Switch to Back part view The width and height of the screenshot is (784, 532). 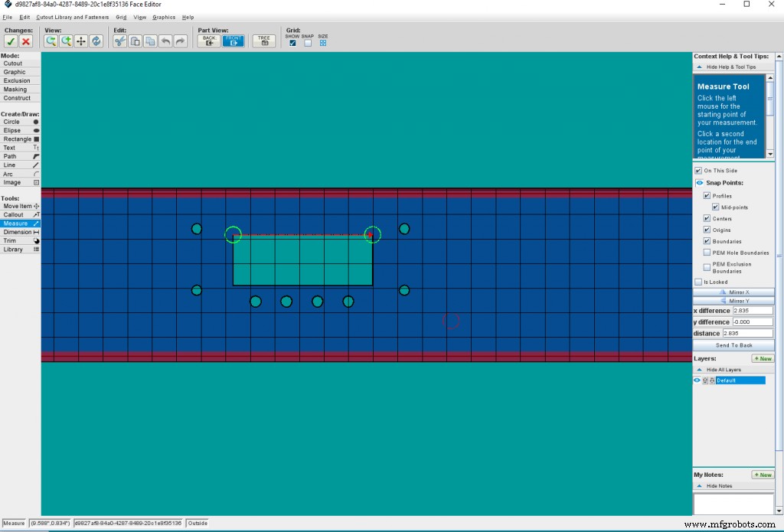[208, 41]
